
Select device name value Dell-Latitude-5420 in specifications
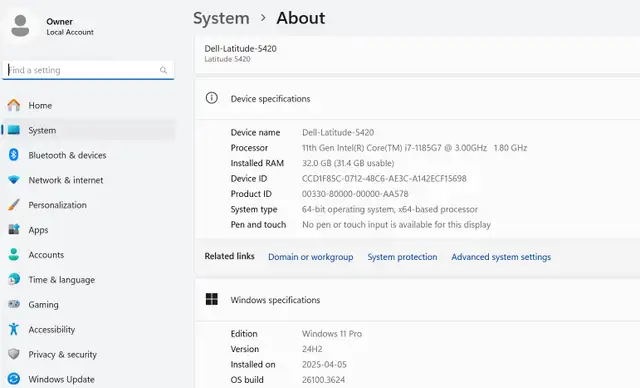tap(338, 132)
